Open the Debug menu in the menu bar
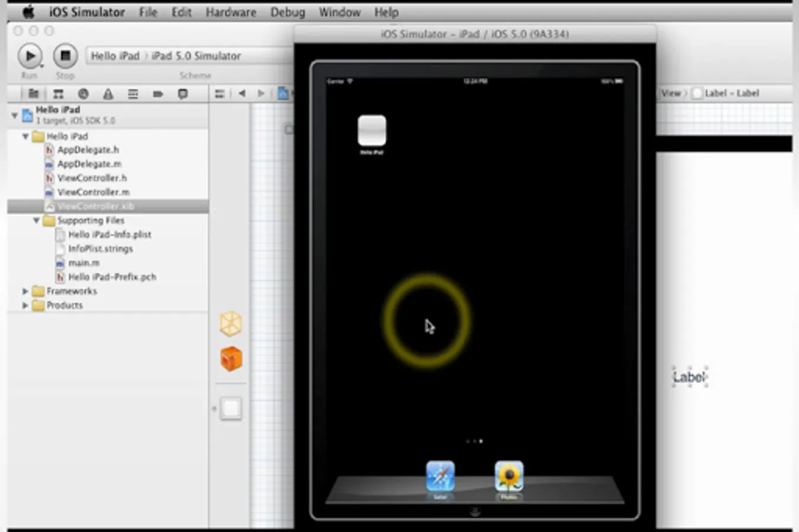 coord(287,12)
